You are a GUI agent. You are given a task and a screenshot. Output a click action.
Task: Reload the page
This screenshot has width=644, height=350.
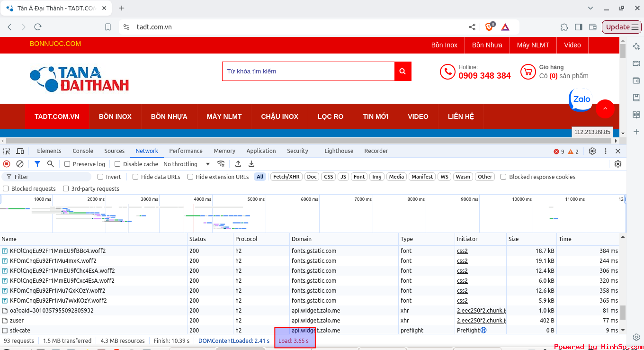38,27
